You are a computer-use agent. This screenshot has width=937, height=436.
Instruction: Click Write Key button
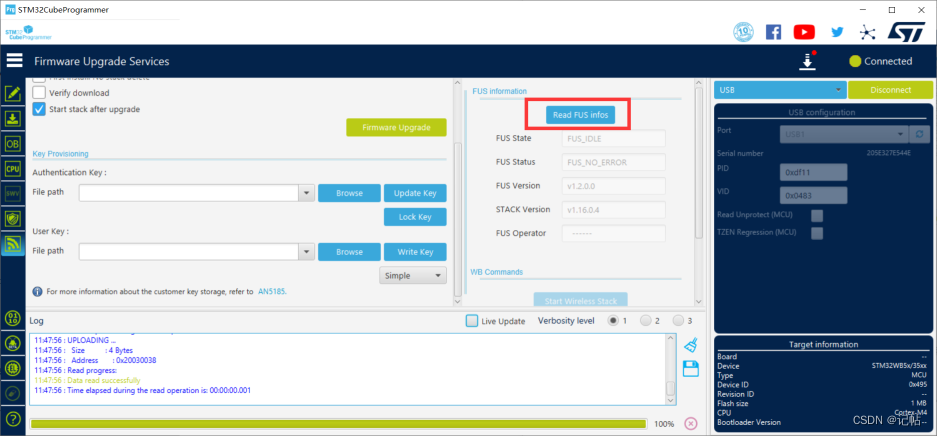pyautogui.click(x=415, y=251)
